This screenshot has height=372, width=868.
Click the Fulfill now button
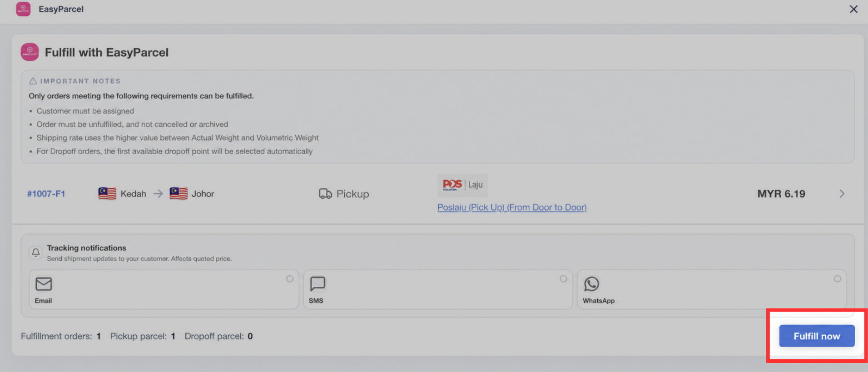[x=817, y=336]
